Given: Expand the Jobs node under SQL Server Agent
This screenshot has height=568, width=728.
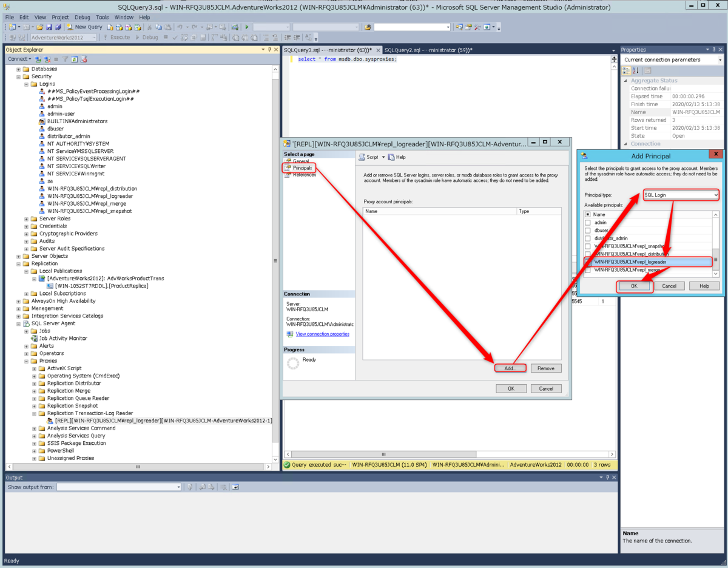Looking at the screenshot, I should 26,331.
